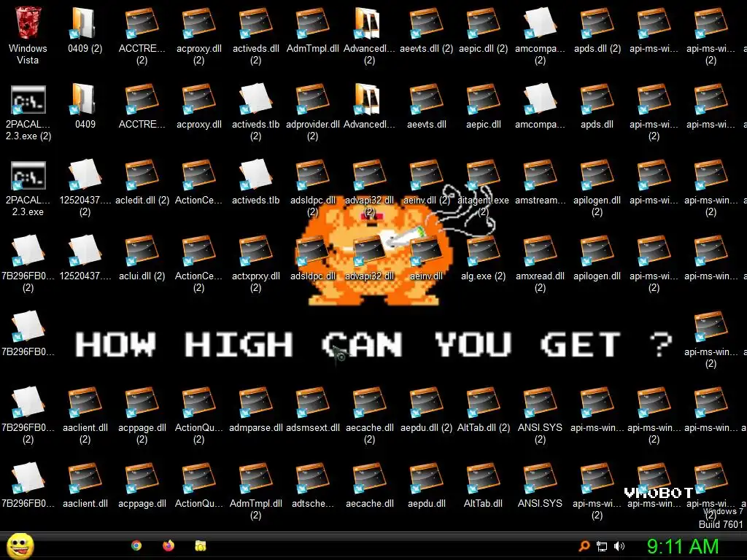Select AltTab.dll (2) icon
This screenshot has width=747, height=560.
click(x=483, y=402)
